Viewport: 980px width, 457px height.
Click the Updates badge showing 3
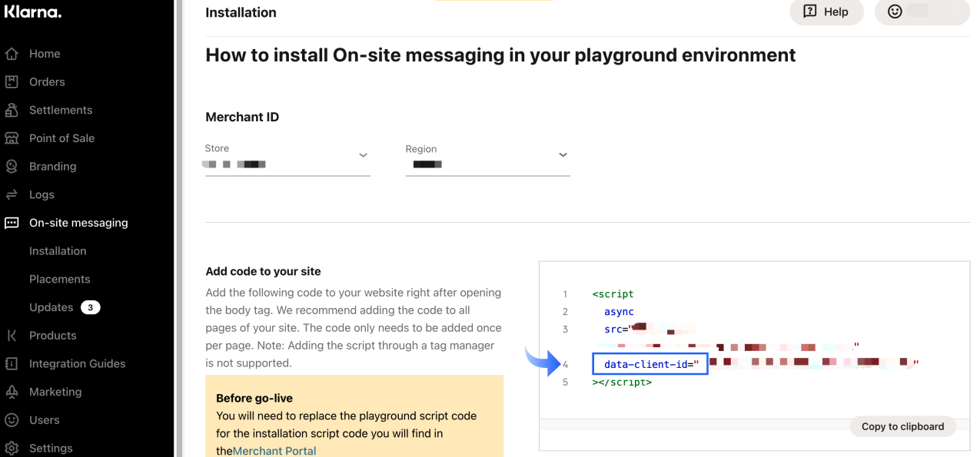[x=91, y=307]
